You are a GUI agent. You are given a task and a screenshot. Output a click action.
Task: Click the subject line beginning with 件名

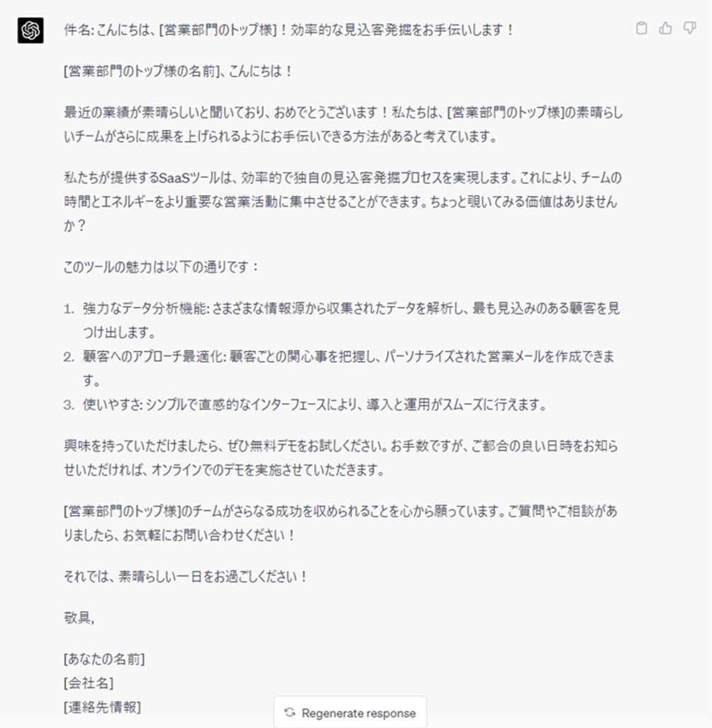289,31
